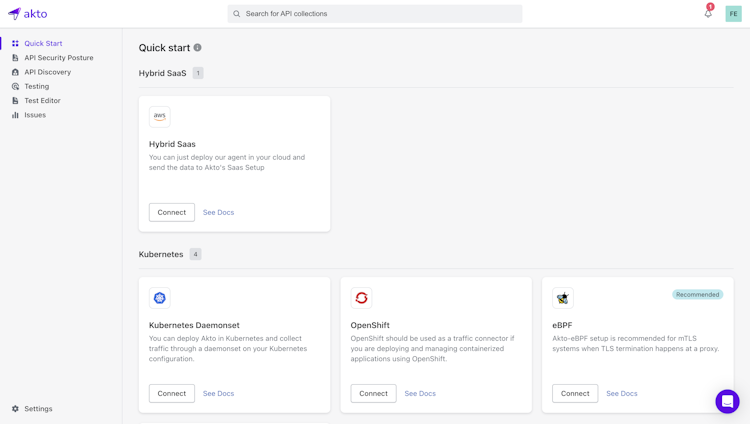The image size is (750, 424).
Task: Go to Quick Start in sidebar
Action: 43,44
